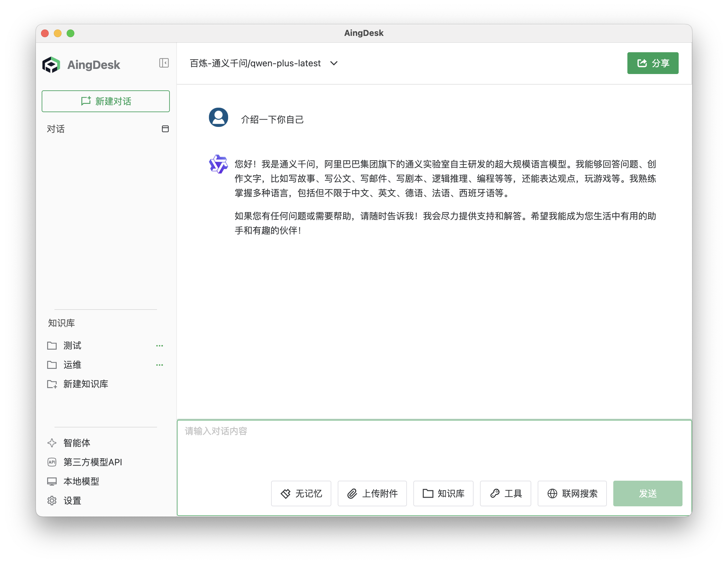Open the 工具 (tools) option

tap(505, 493)
